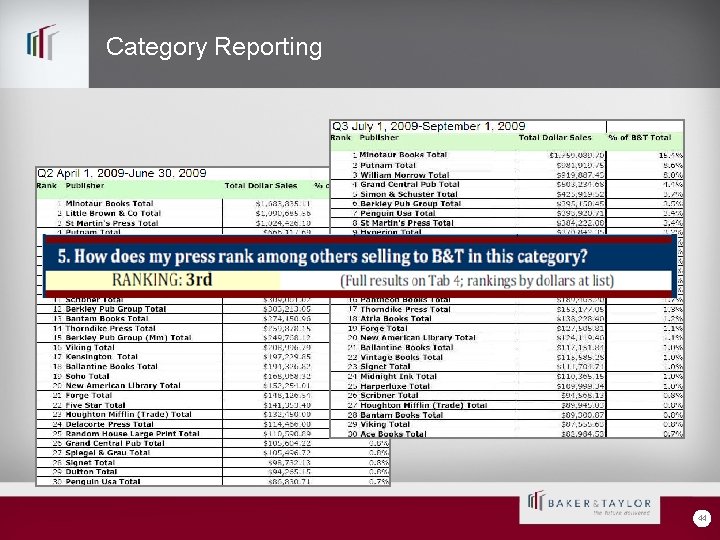Click the Midnight Ink Total row
The image size is (720, 540).
point(507,377)
